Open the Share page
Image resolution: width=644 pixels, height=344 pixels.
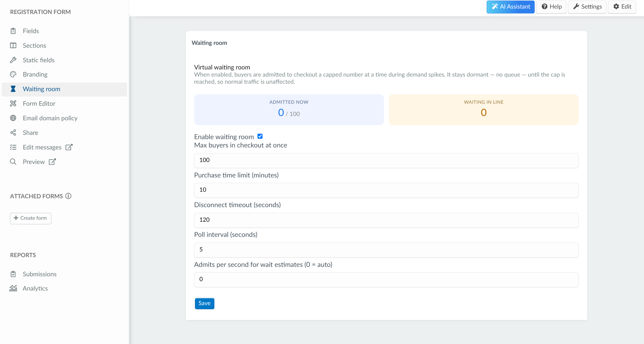[64, 133]
